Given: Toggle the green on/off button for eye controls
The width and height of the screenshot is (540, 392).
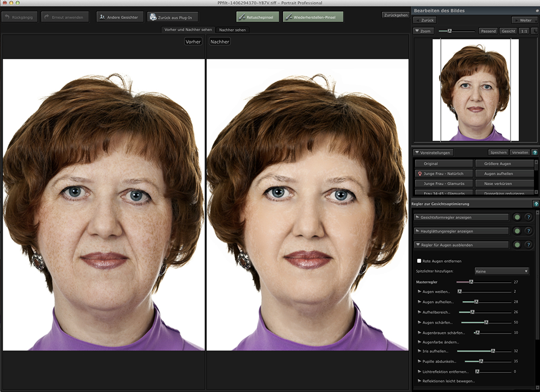Looking at the screenshot, I should pyautogui.click(x=517, y=245).
